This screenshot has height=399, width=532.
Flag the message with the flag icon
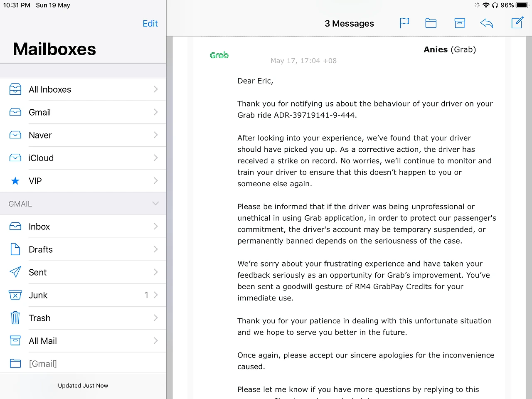tap(404, 23)
